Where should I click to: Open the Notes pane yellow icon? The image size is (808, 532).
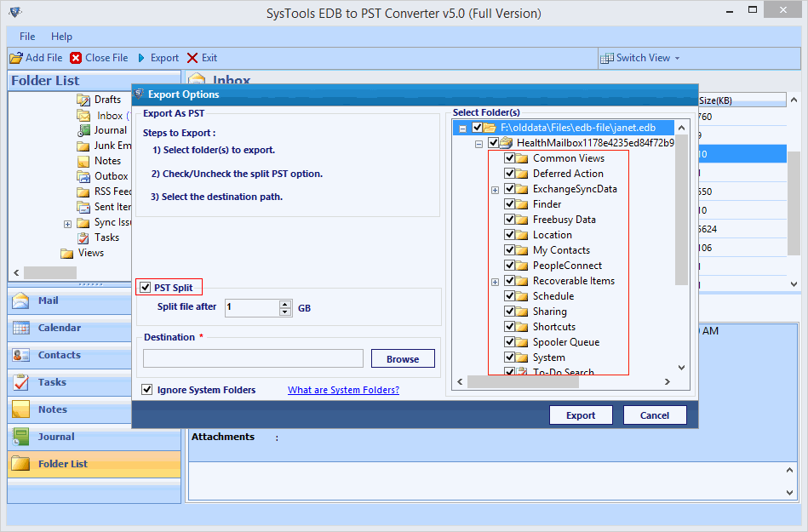[x=20, y=409]
